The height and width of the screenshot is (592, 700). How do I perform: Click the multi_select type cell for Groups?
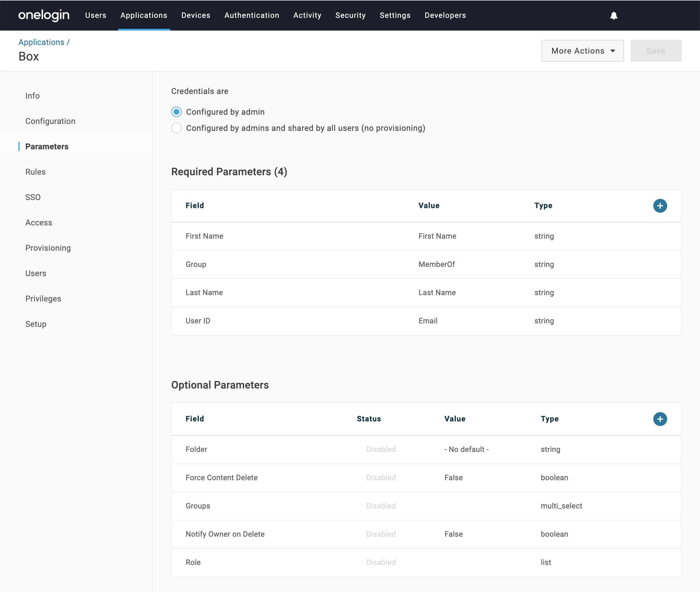(x=561, y=506)
